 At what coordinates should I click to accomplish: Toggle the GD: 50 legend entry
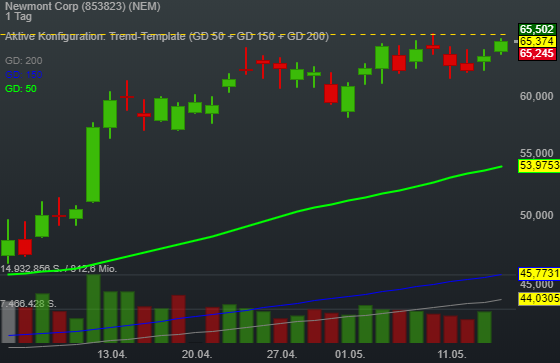pyautogui.click(x=21, y=88)
